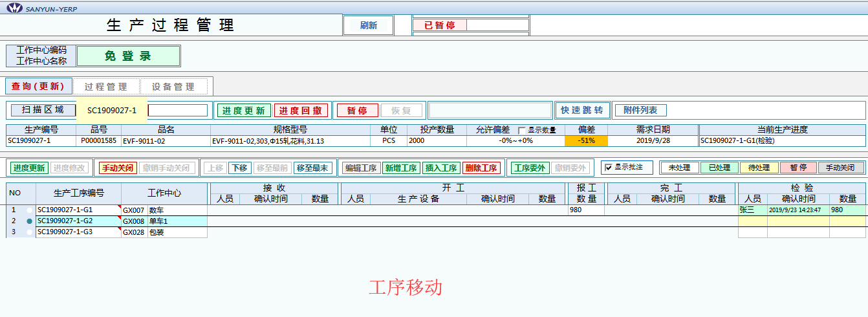Uncheck the 显示批注 checkbox
This screenshot has width=868, height=317.
[x=607, y=168]
